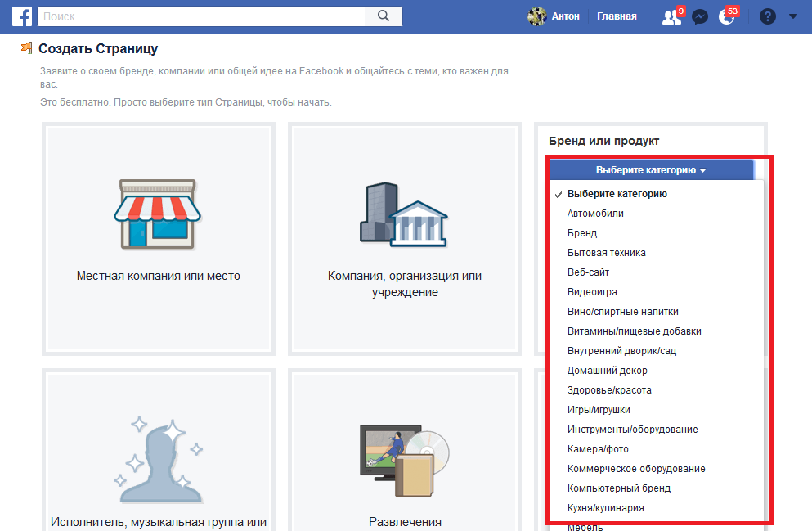Click the search magnifier button
The height and width of the screenshot is (531, 812).
coord(383,16)
